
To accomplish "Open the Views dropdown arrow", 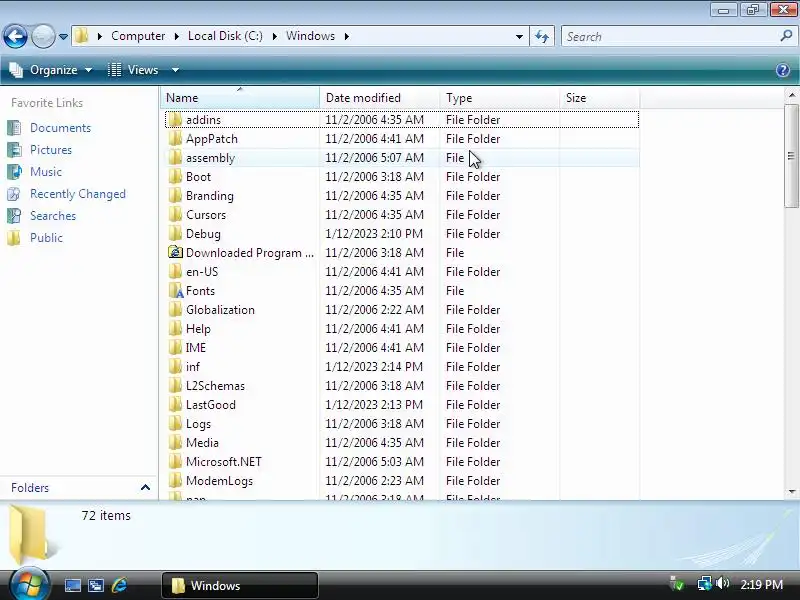I will click(x=175, y=70).
